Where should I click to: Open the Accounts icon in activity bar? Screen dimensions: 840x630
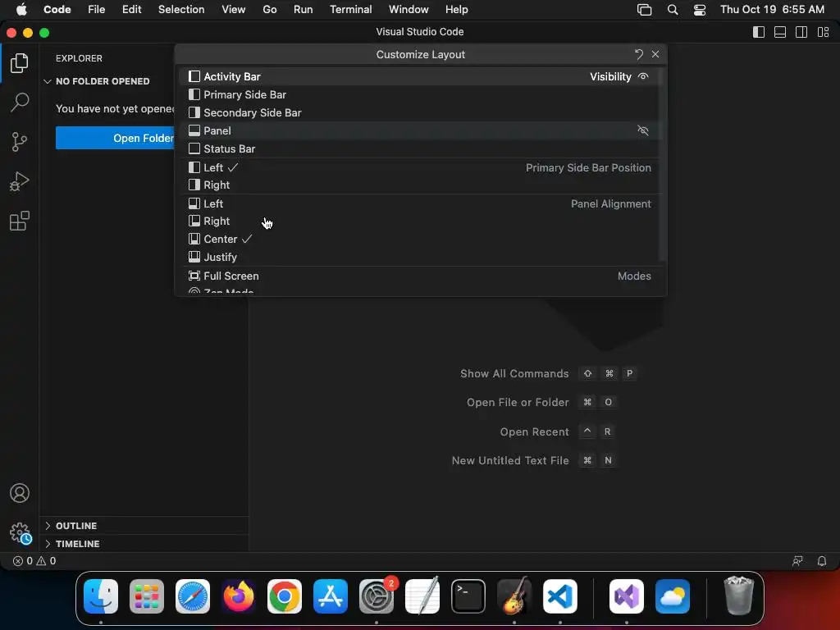(20, 493)
